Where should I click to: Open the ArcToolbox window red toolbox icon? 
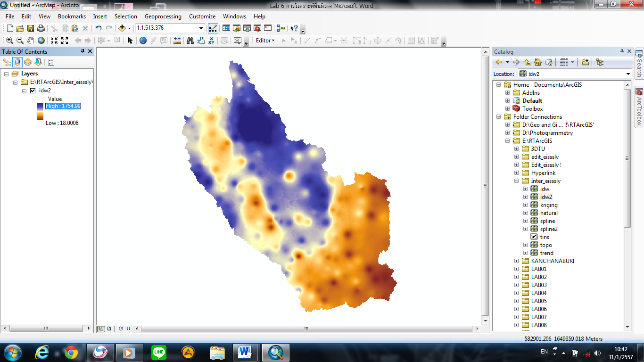coord(257,28)
